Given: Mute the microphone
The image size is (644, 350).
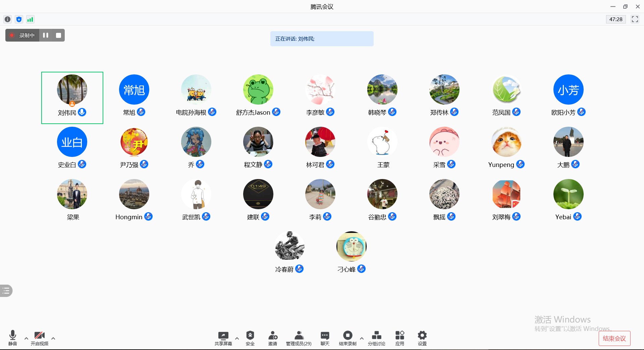Looking at the screenshot, I should pos(13,338).
